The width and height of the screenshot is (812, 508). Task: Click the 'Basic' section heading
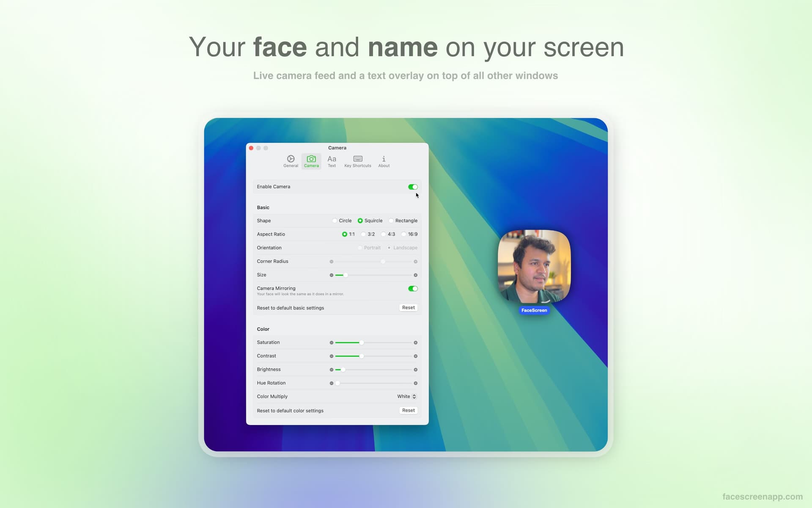(x=263, y=207)
